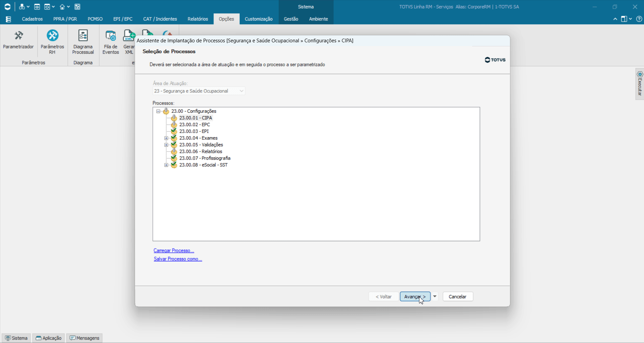Open the home icon dropdown arrow
This screenshot has width=644, height=343.
(x=68, y=7)
